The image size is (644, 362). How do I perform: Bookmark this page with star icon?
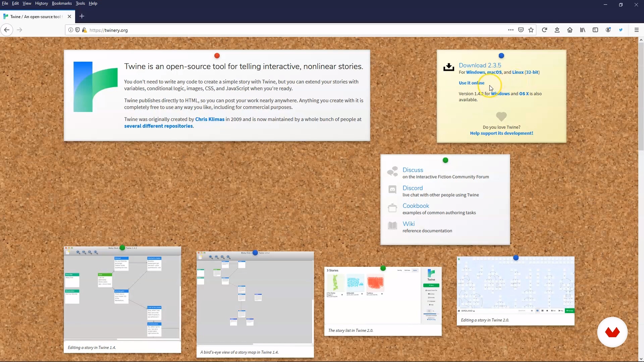[531, 30]
